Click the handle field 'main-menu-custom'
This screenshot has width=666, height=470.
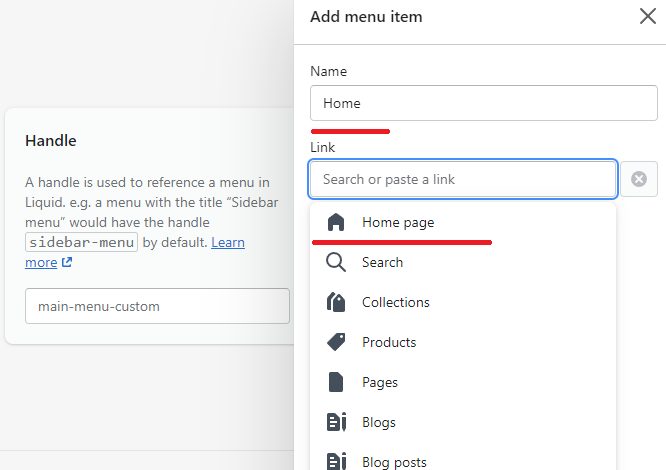pyautogui.click(x=157, y=306)
